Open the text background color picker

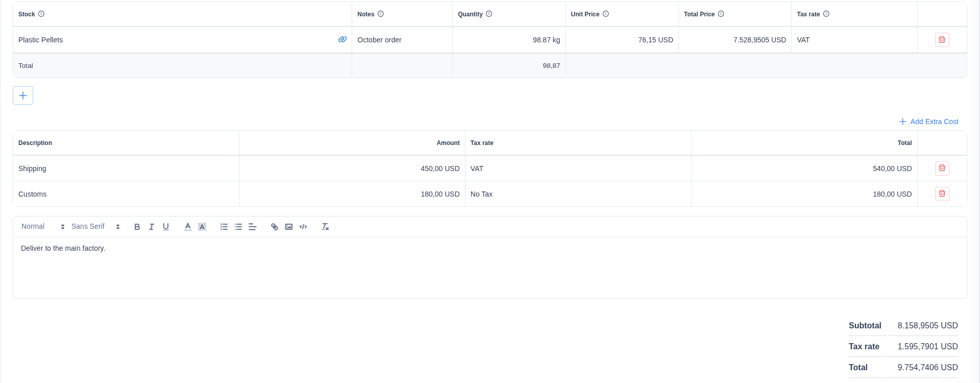202,227
